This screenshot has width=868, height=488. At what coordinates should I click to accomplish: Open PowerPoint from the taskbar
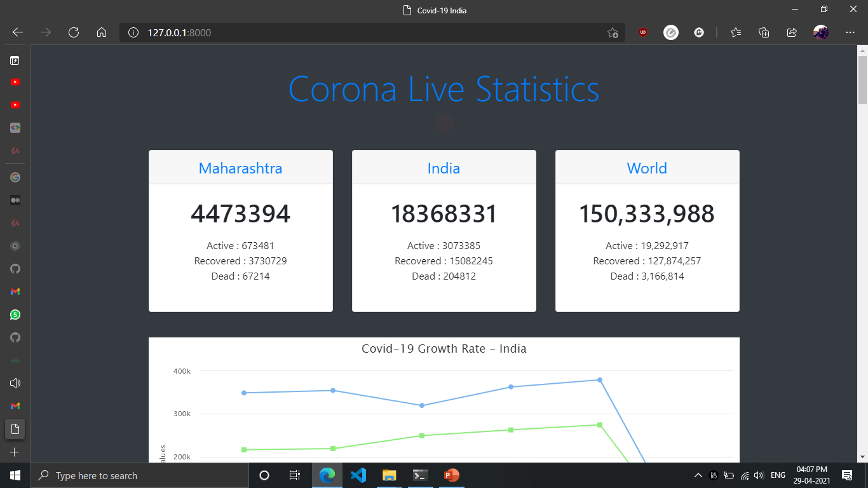coord(451,475)
